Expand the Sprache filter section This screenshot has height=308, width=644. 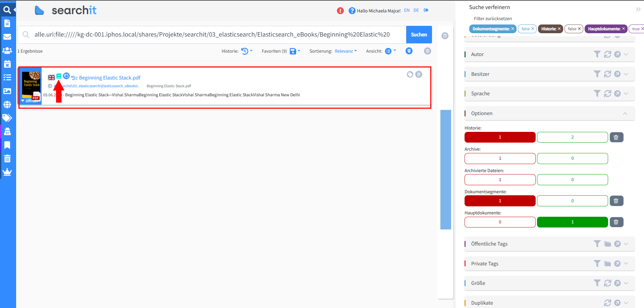(626, 94)
